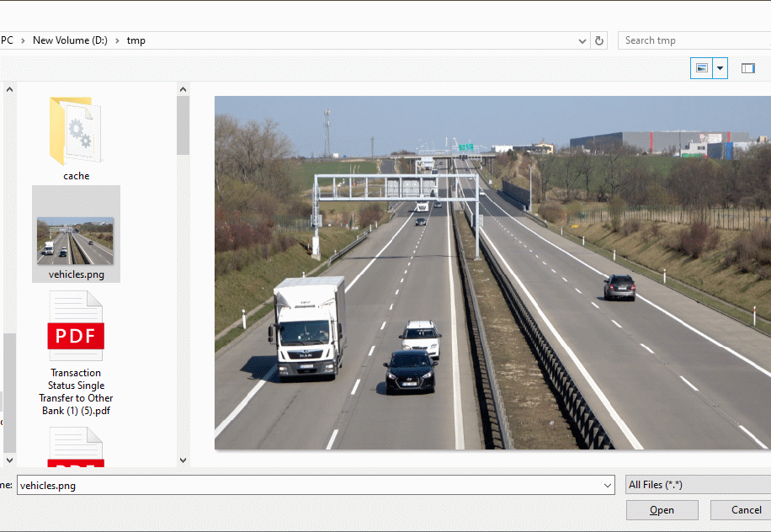Click the cache folder name label
Viewport: 771px width, 532px height.
click(77, 176)
